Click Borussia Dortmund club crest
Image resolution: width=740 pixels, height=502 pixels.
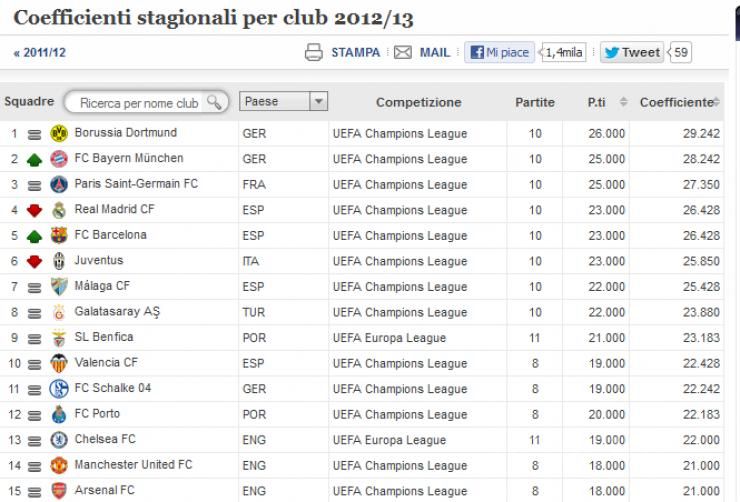(x=59, y=134)
